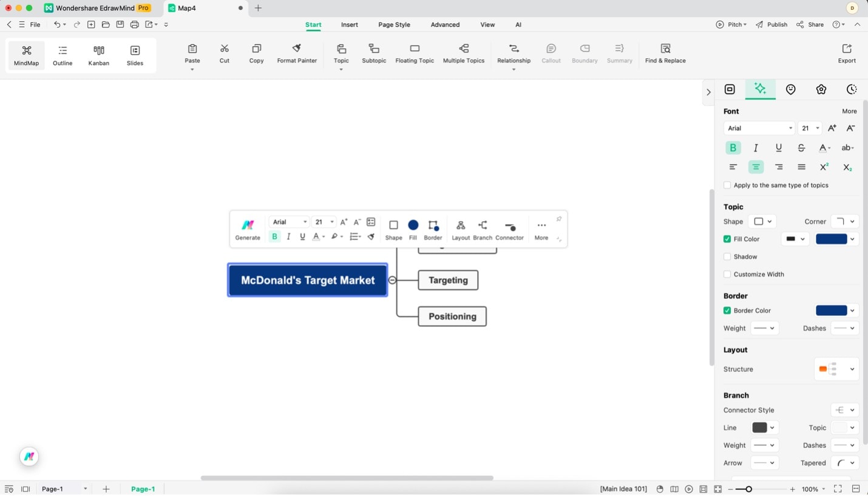This screenshot has height=497, width=868.
Task: Toggle Italic in the right Font panel
Action: [x=756, y=148]
